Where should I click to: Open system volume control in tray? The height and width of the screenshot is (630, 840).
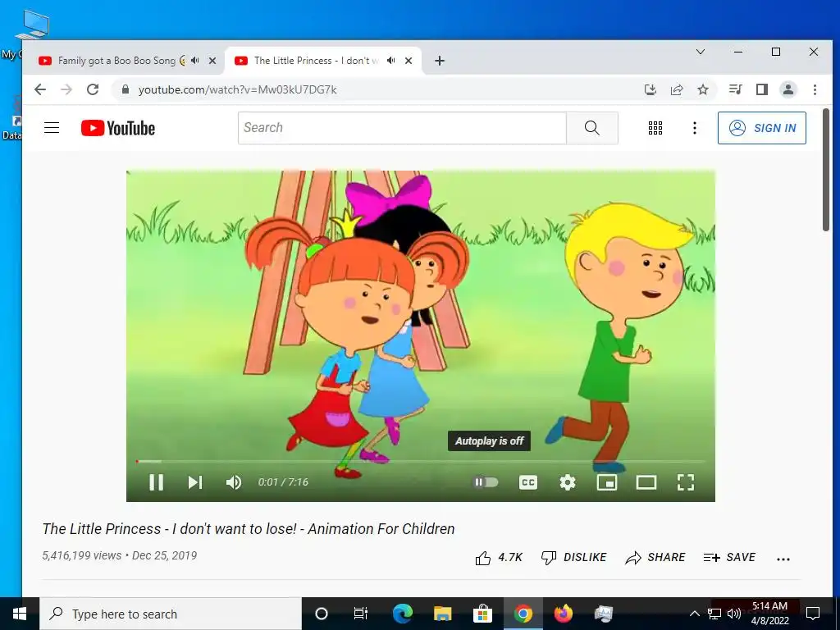[734, 614]
